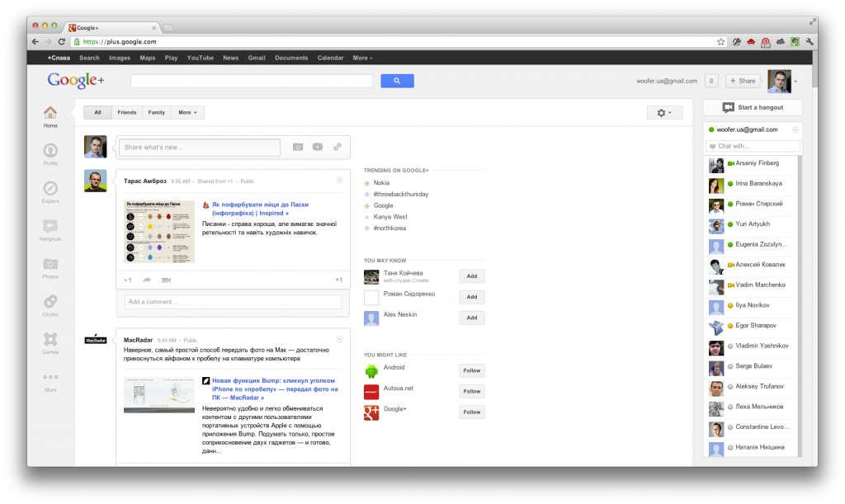The width and height of the screenshot is (845, 504).
Task: Go back in the browser
Action: pyautogui.click(x=35, y=41)
